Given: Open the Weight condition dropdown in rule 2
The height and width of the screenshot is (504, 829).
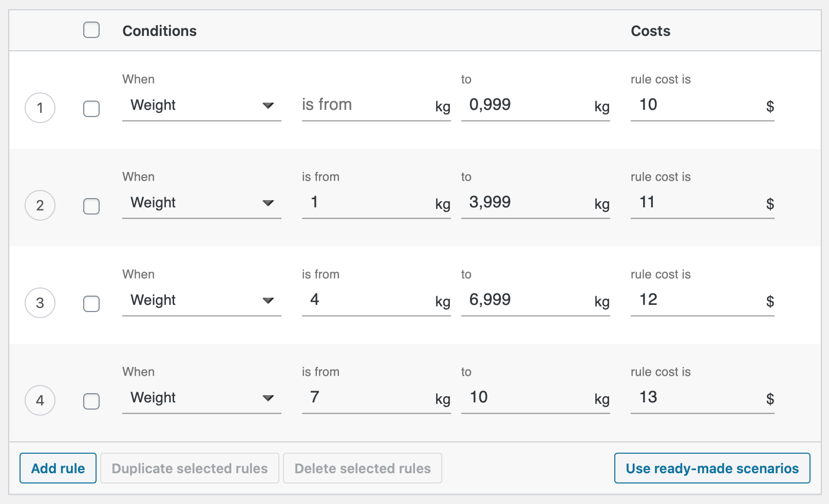Looking at the screenshot, I should tap(201, 203).
